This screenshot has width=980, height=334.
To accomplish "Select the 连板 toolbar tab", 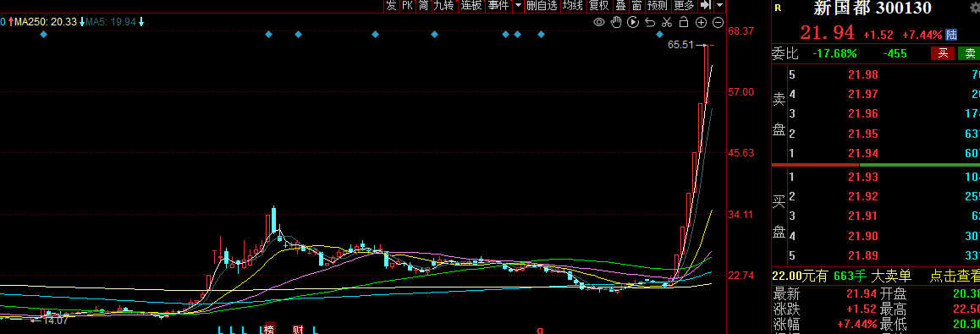I will [x=471, y=6].
